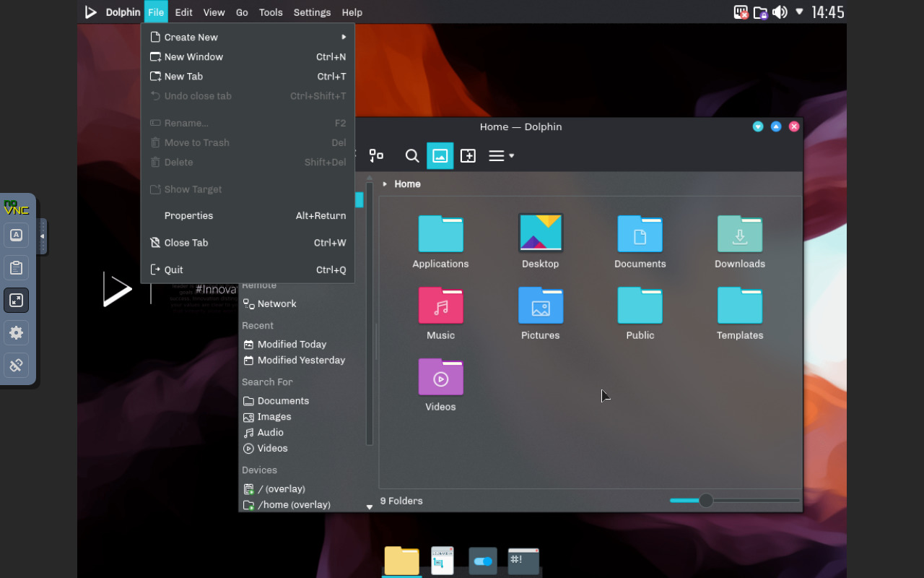Image resolution: width=924 pixels, height=578 pixels.
Task: Open the noVNC settings gear
Action: (x=16, y=332)
